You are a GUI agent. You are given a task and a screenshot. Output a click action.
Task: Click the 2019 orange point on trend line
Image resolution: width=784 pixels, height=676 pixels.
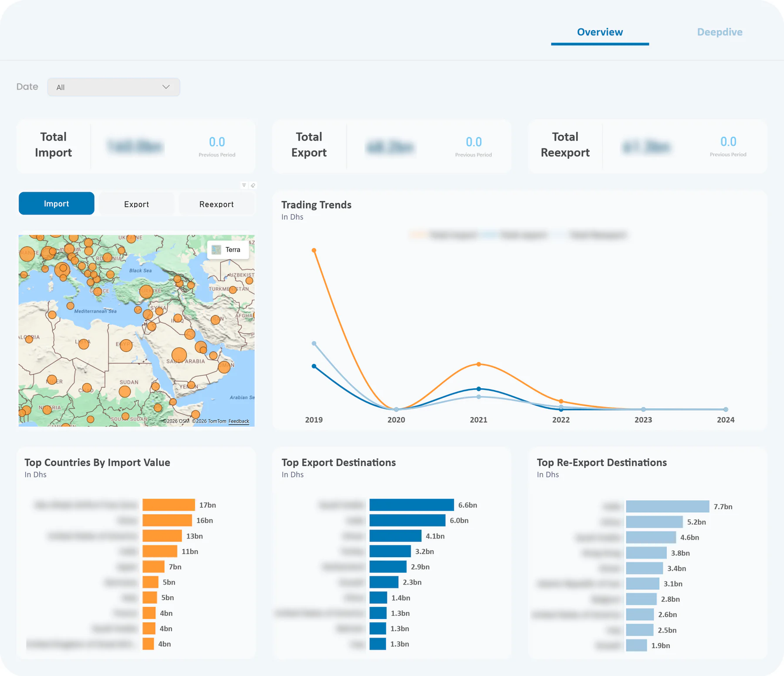(x=314, y=250)
